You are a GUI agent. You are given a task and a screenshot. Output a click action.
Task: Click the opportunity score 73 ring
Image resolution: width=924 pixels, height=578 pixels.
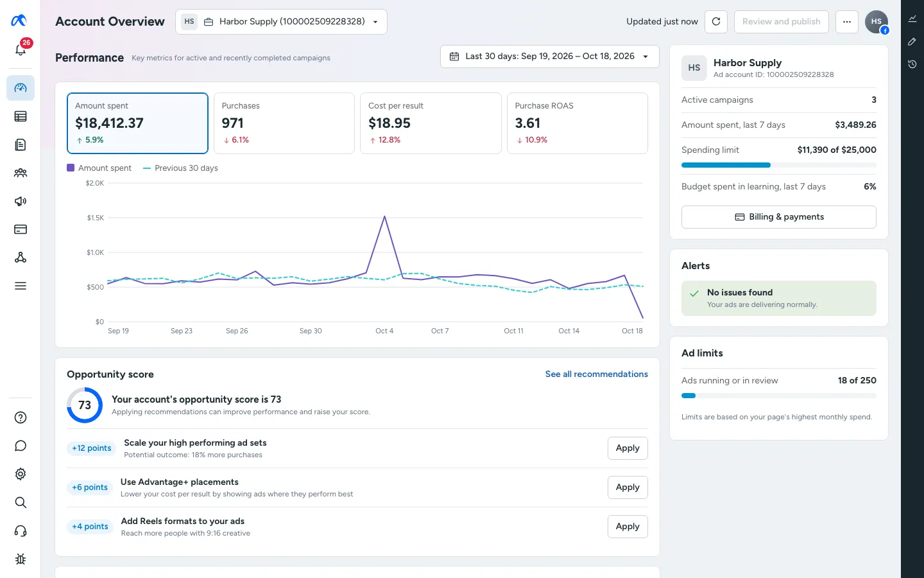pos(85,405)
